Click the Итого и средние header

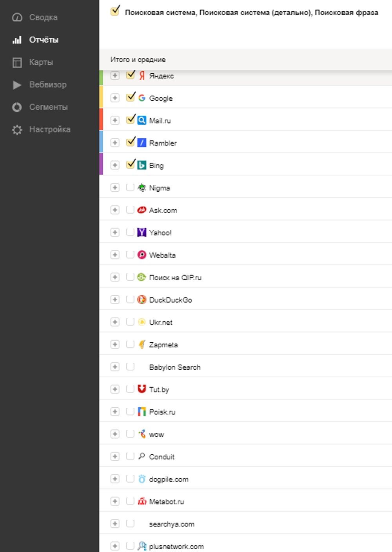138,60
